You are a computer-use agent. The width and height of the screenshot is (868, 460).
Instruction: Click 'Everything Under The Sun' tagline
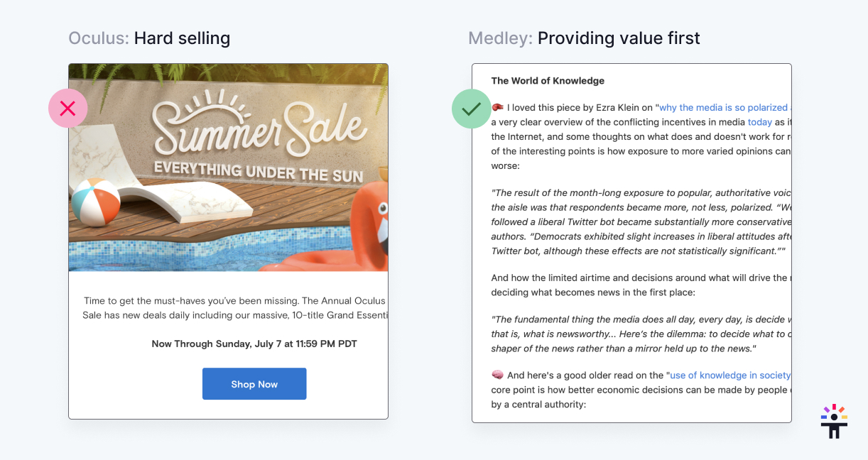pos(259,171)
